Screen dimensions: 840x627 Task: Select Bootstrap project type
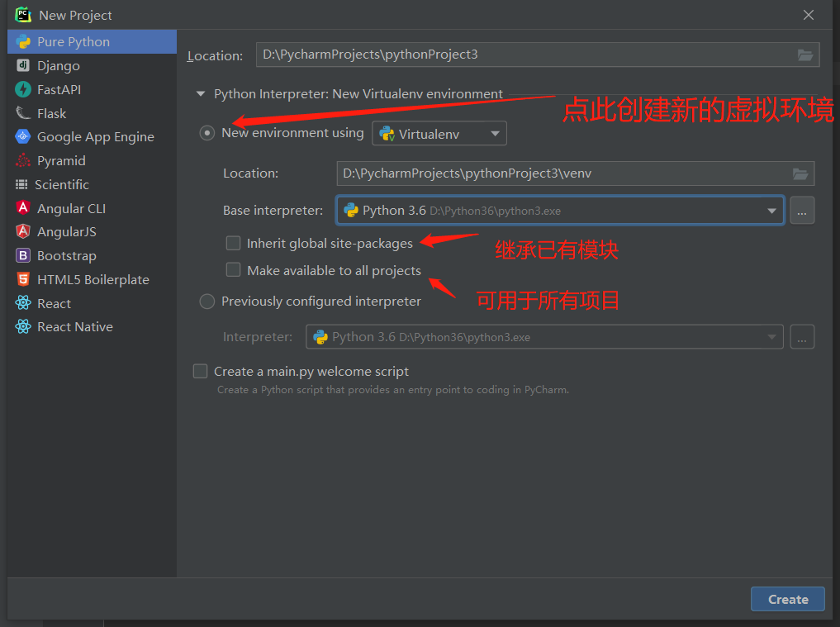pyautogui.click(x=93, y=255)
